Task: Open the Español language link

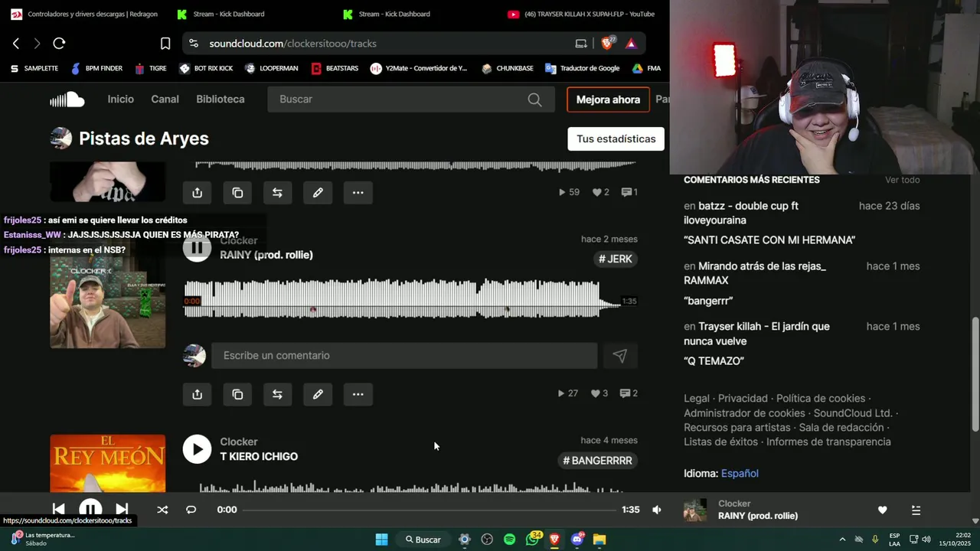Action: pyautogui.click(x=740, y=474)
